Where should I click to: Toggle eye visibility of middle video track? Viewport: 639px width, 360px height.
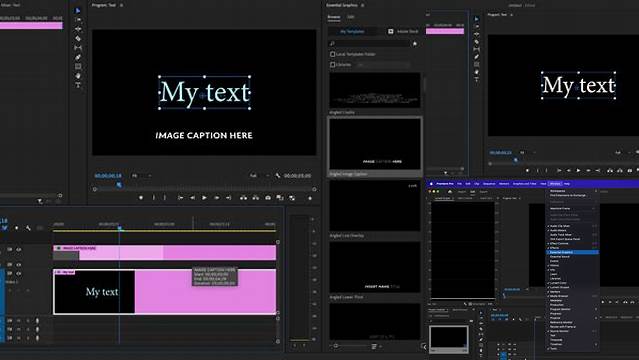pos(19,265)
